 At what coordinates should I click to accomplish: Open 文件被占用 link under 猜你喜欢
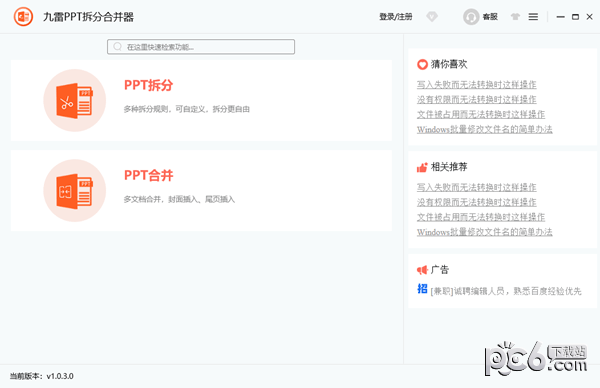(481, 114)
